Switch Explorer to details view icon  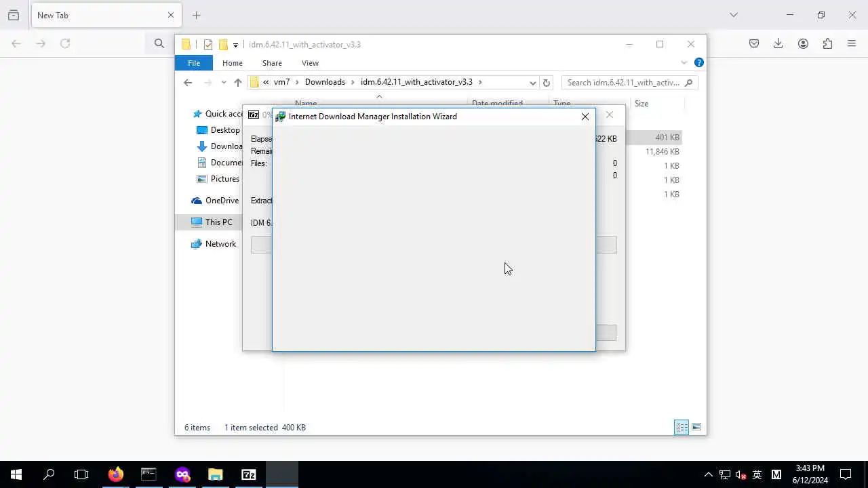(682, 427)
